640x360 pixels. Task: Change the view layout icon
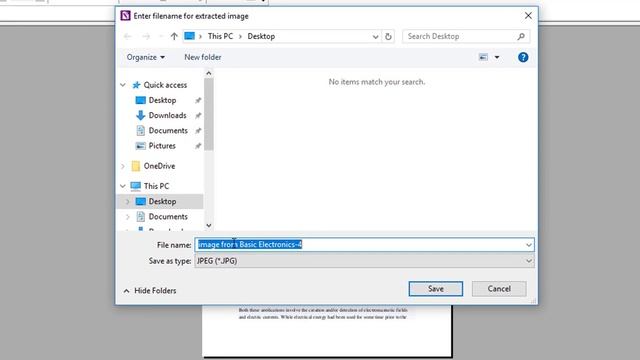point(483,57)
